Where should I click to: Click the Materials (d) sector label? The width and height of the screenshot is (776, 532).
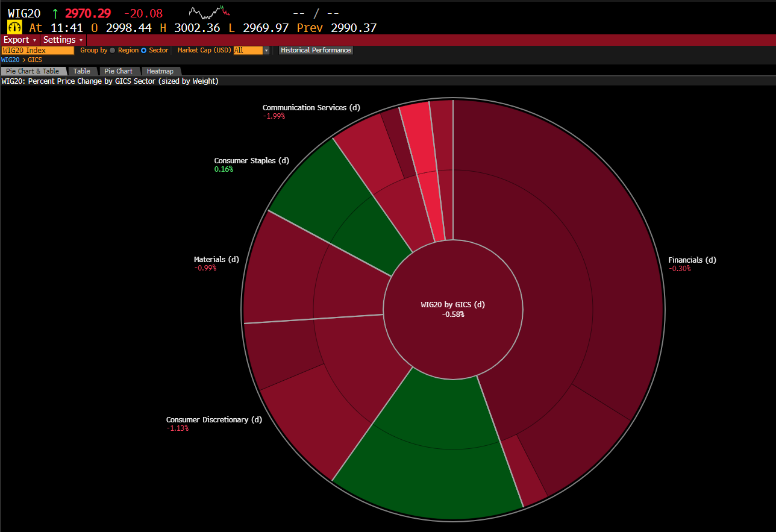pos(216,260)
